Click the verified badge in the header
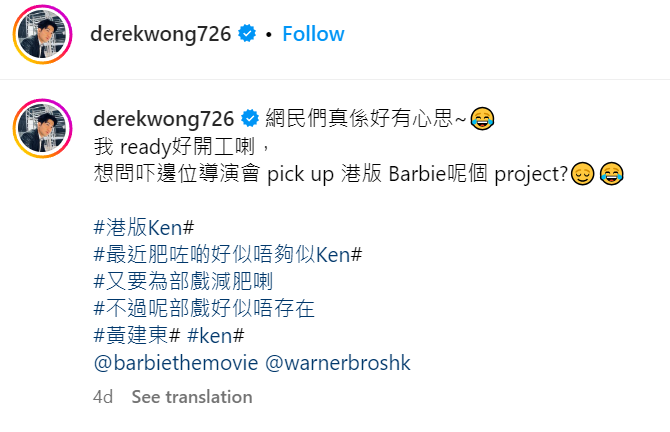The height and width of the screenshot is (432, 670). click(247, 34)
